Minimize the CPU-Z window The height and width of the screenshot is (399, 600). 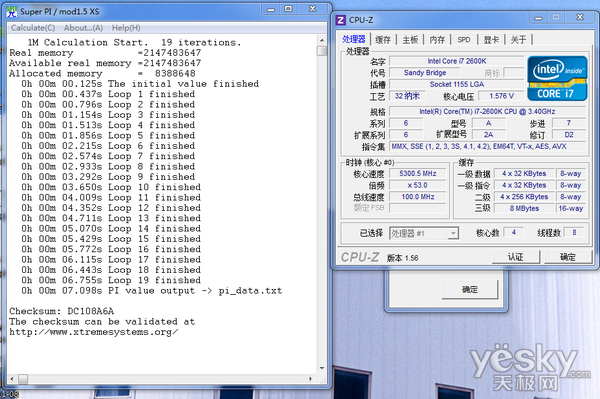click(x=539, y=18)
